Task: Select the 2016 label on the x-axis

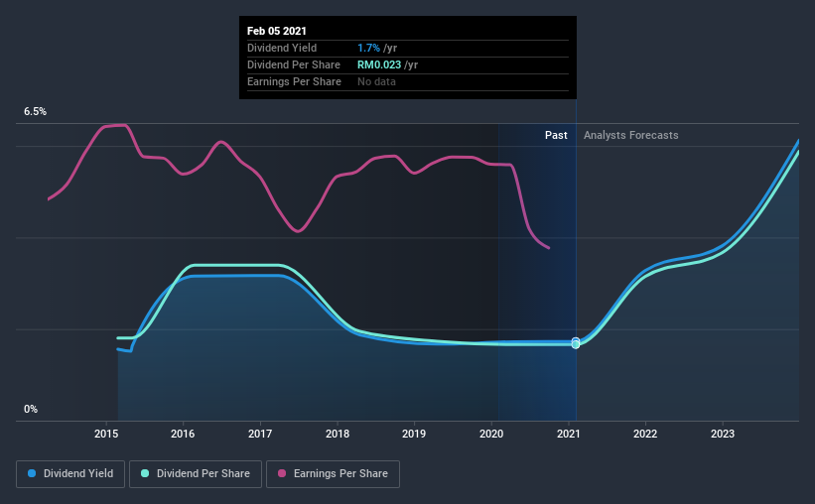Action: point(183,434)
